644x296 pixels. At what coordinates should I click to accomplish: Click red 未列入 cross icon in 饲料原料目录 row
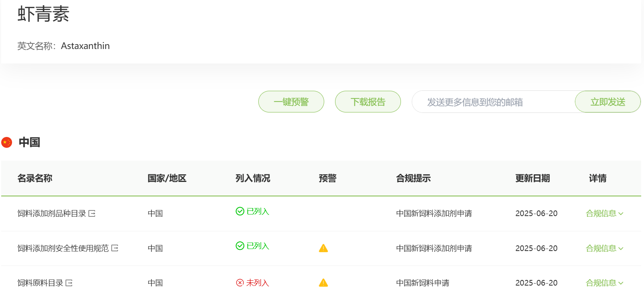click(240, 283)
